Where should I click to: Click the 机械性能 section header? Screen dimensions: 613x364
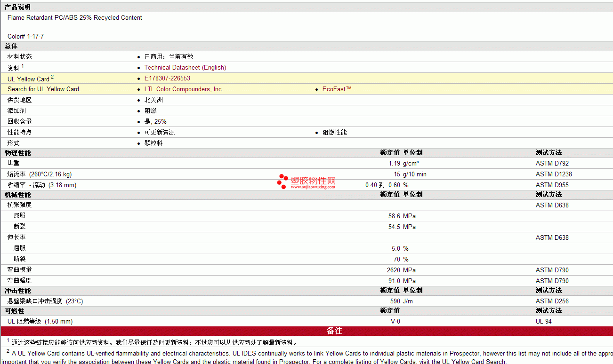tap(17, 195)
